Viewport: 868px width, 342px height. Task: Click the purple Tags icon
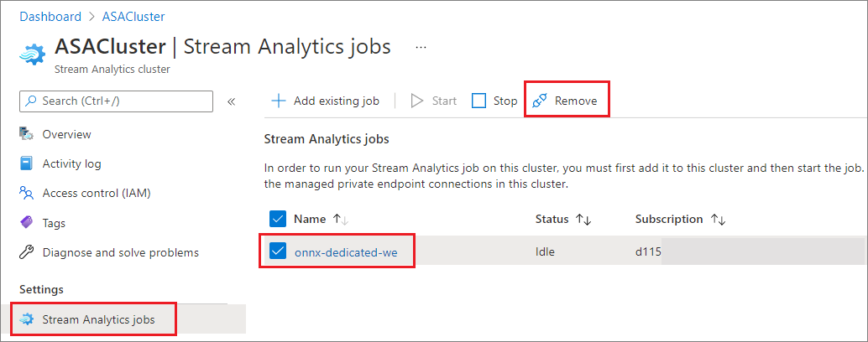[x=26, y=223]
